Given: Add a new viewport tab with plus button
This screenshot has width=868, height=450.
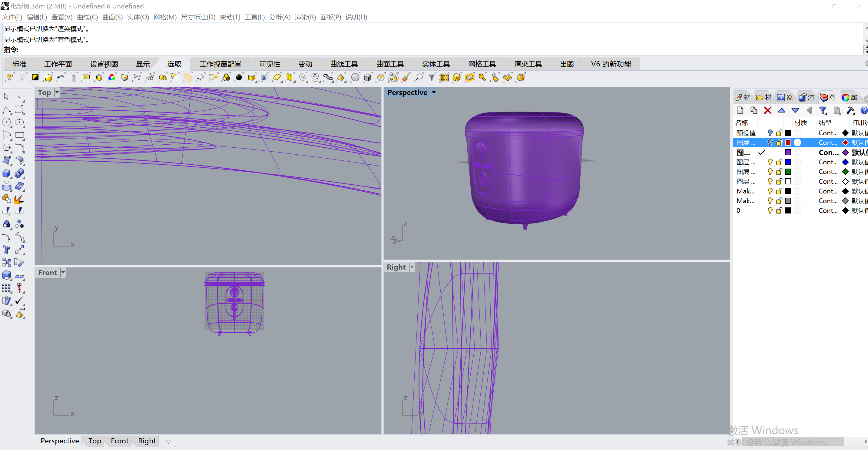Looking at the screenshot, I should [x=168, y=441].
